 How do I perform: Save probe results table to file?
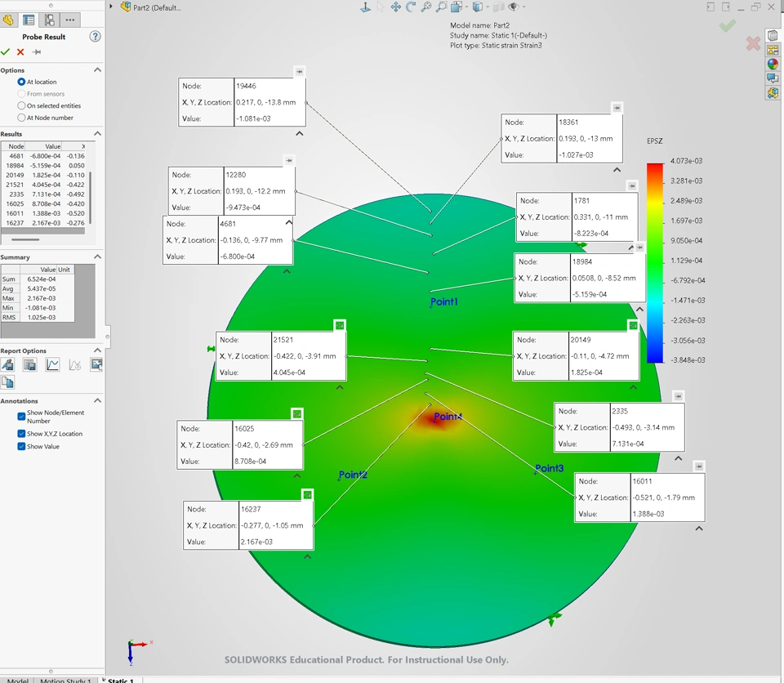30,364
